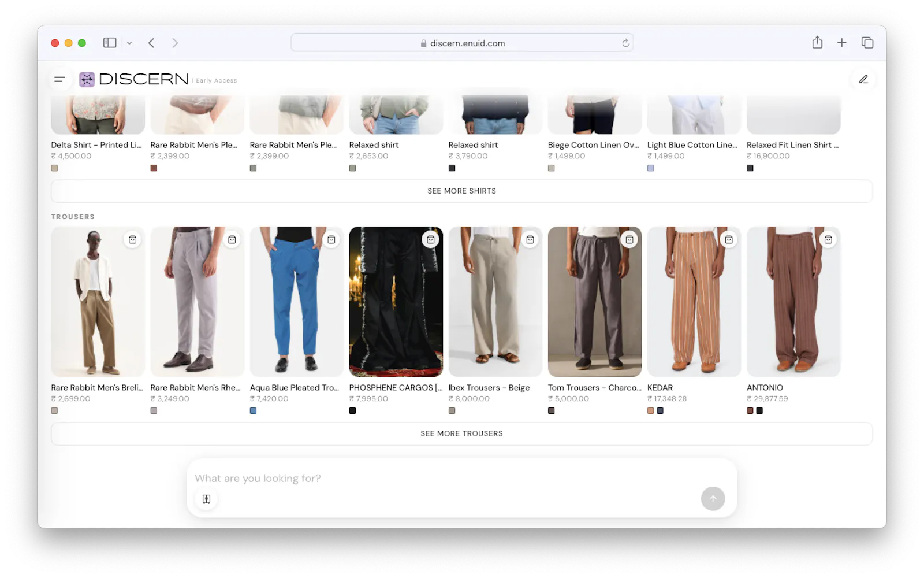924x578 pixels.
Task: Show the Safari tab overview icon
Action: tap(867, 42)
